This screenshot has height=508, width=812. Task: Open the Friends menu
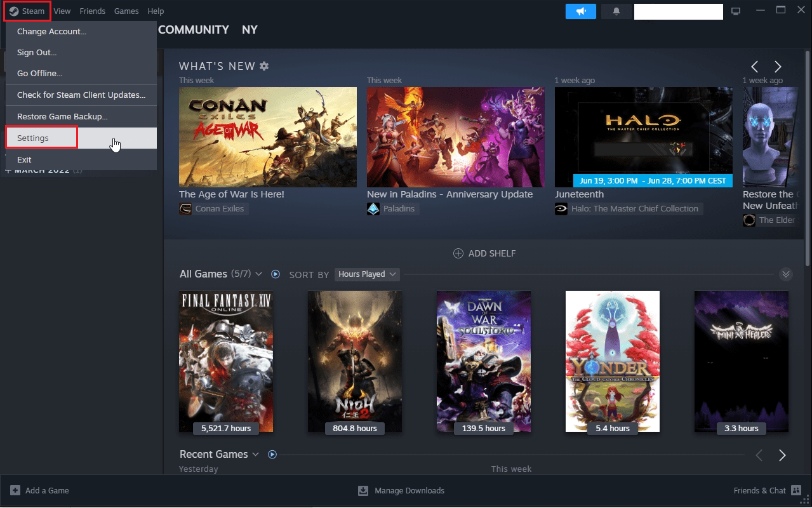93,11
